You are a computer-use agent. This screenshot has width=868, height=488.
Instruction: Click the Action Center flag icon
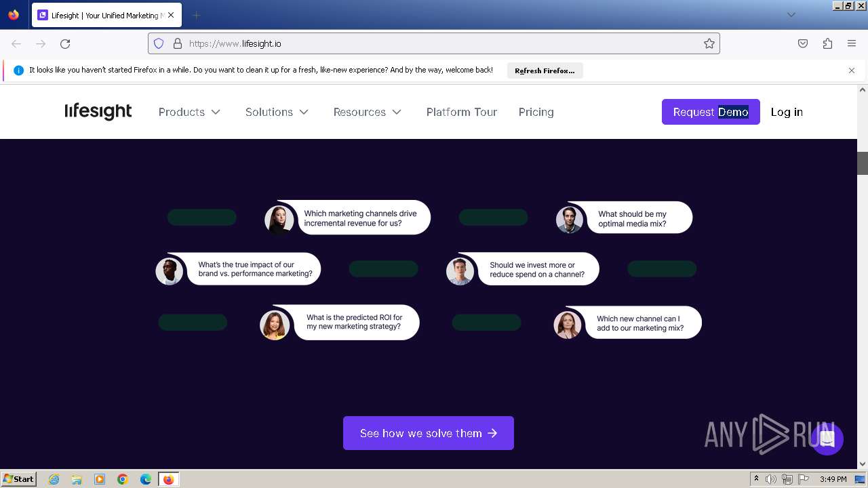pyautogui.click(x=804, y=479)
